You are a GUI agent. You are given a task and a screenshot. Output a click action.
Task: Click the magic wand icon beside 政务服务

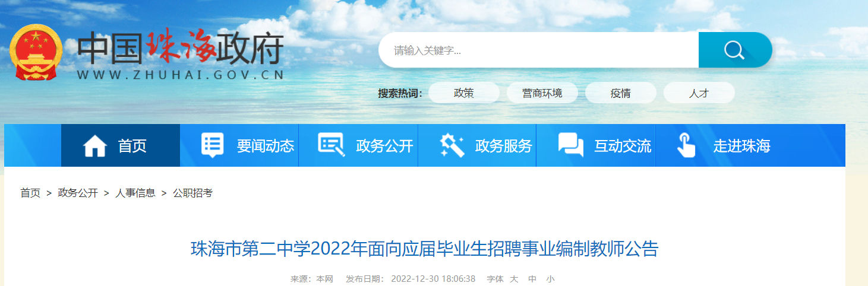pos(452,145)
